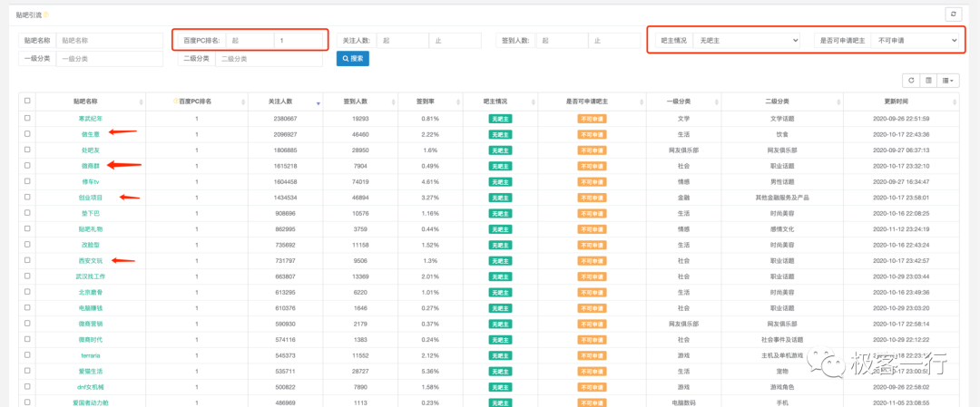This screenshot has height=407, width=980.
Task: Toggle the table view icon in the toolbar
Action: pos(929,81)
